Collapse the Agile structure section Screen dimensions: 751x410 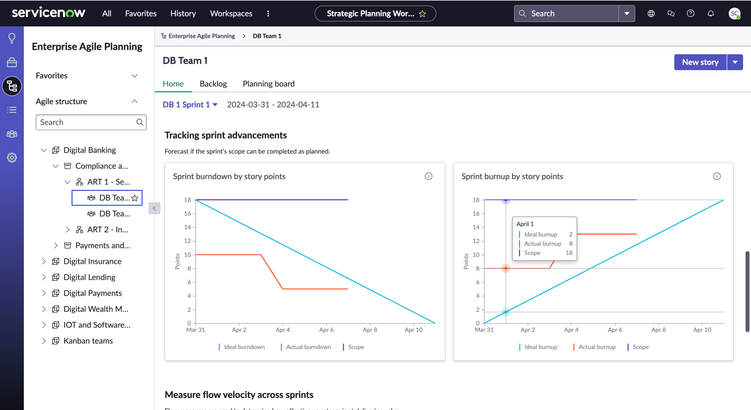click(135, 102)
